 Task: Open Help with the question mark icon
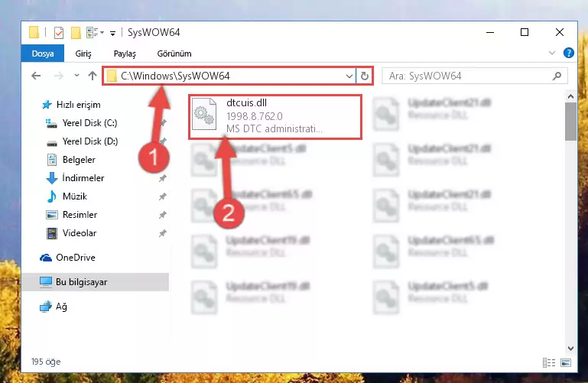coord(568,53)
